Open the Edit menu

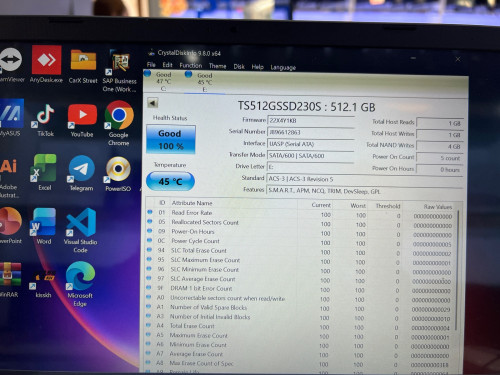167,65
